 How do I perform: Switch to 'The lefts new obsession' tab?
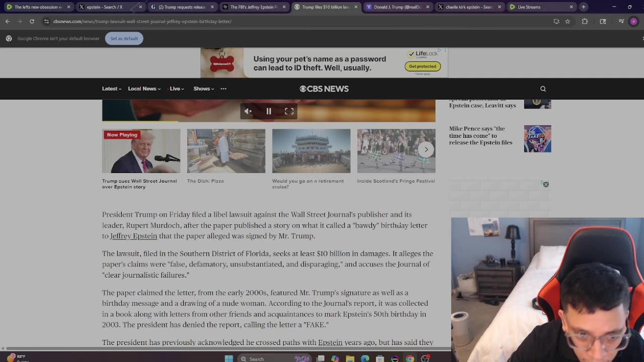[39, 7]
